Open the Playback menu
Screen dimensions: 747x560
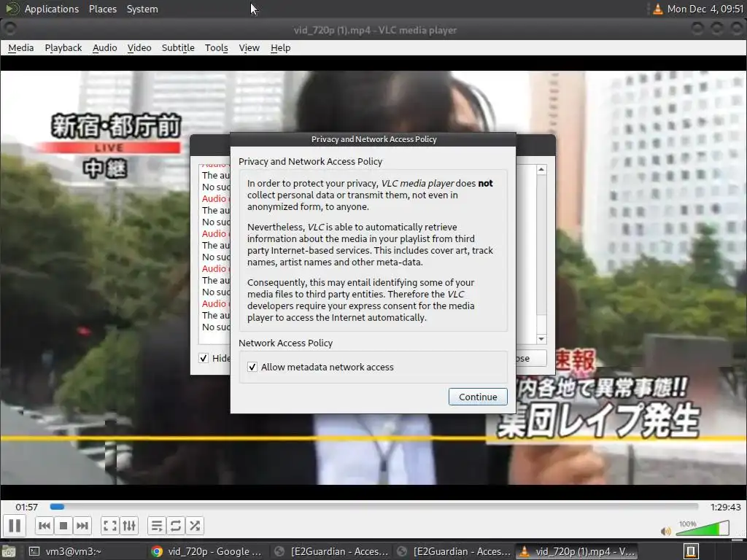pyautogui.click(x=63, y=47)
